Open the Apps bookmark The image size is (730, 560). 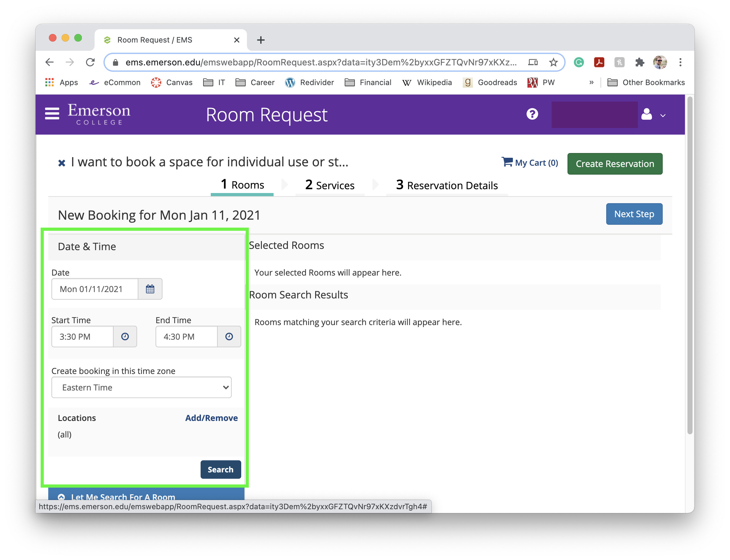[x=61, y=82]
